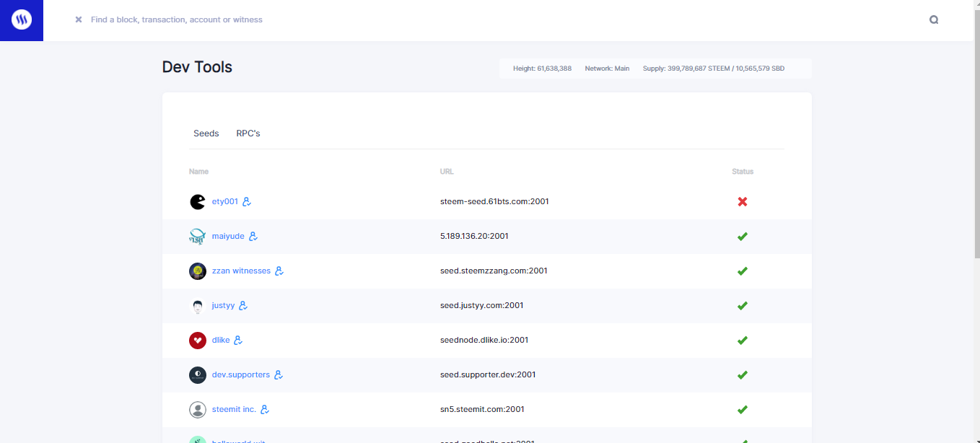Click zzan witnesses avatar image
This screenshot has height=443, width=980.
point(198,271)
